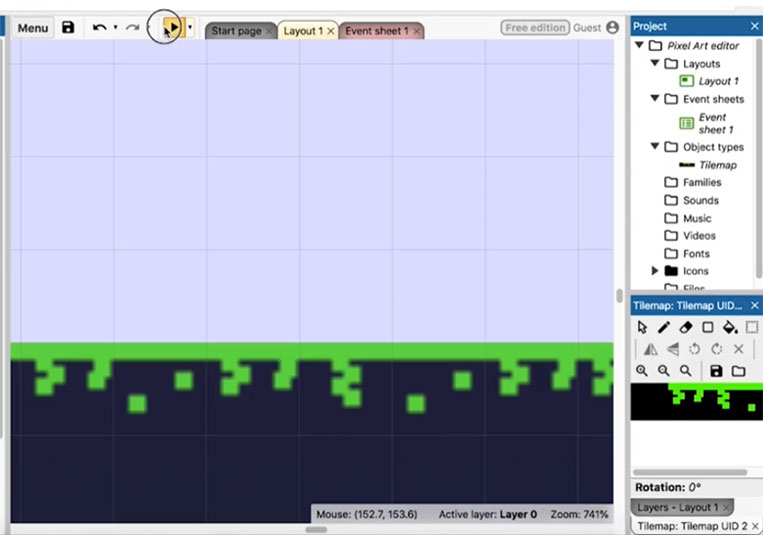Select the tilemap Eraser tool
Viewport: 763px width, 541px height.
coord(686,327)
